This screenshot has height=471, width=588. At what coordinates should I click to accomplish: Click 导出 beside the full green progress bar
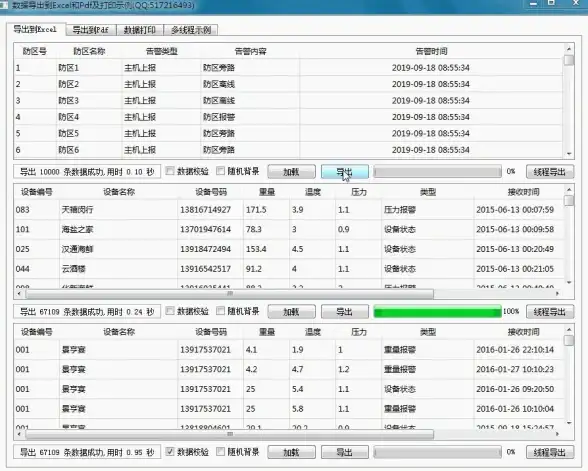[x=345, y=312]
